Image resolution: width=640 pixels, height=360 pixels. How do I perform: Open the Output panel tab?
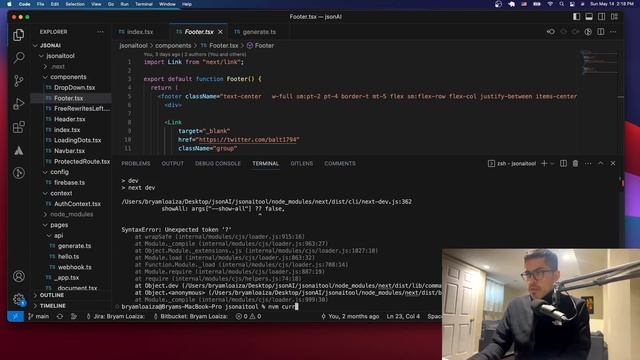pos(173,163)
